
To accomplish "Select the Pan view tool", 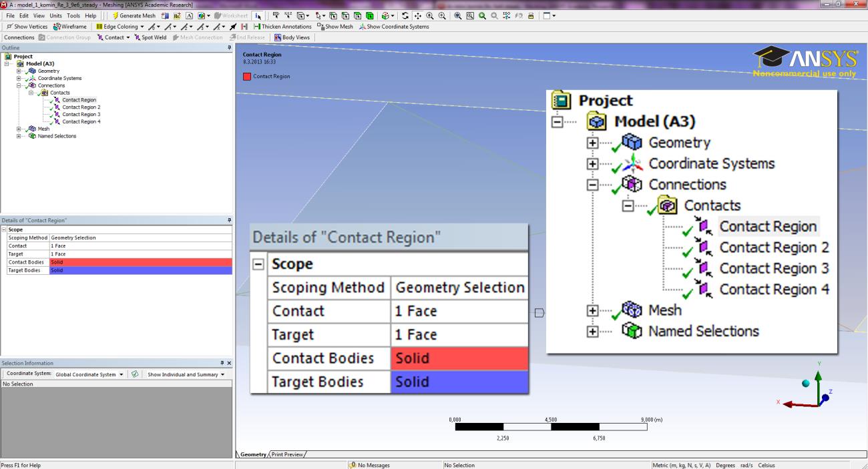I will pyautogui.click(x=417, y=15).
